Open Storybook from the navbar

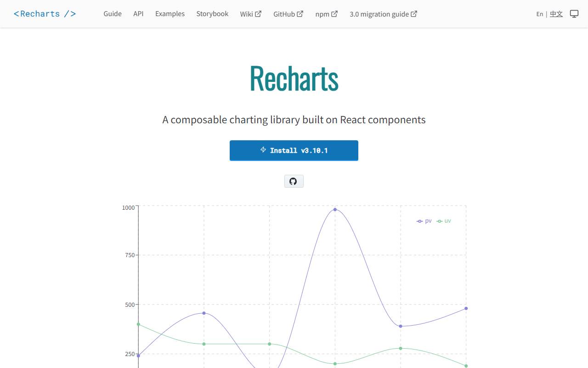coord(212,14)
